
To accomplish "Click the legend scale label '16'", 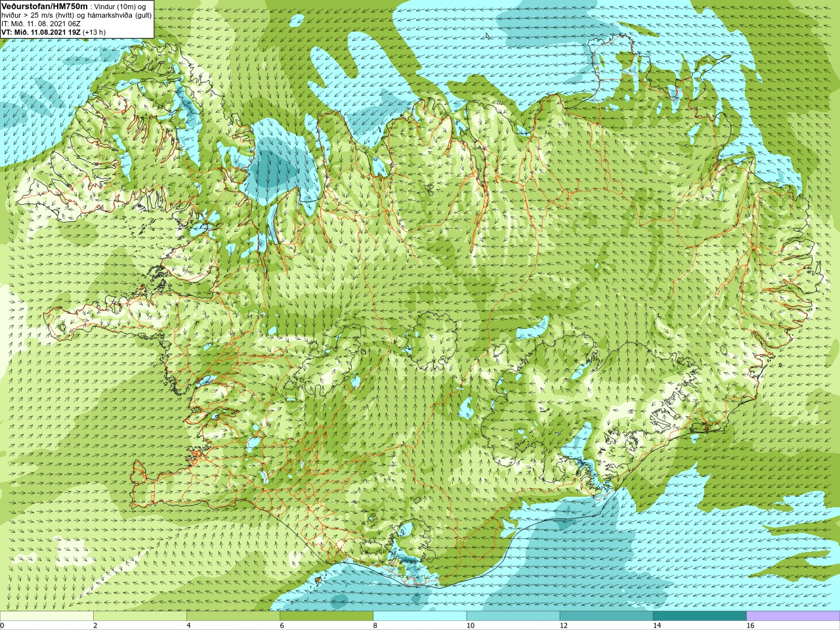I will click(x=750, y=625).
